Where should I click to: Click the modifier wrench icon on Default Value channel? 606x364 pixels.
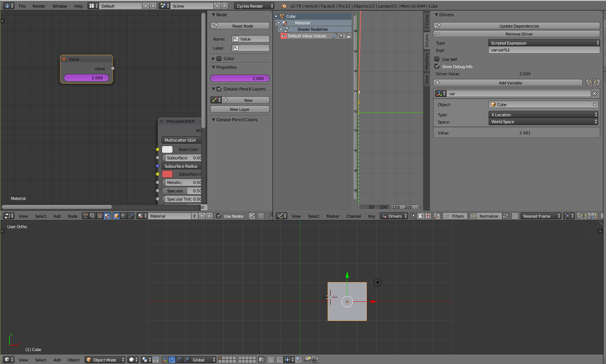click(x=335, y=36)
